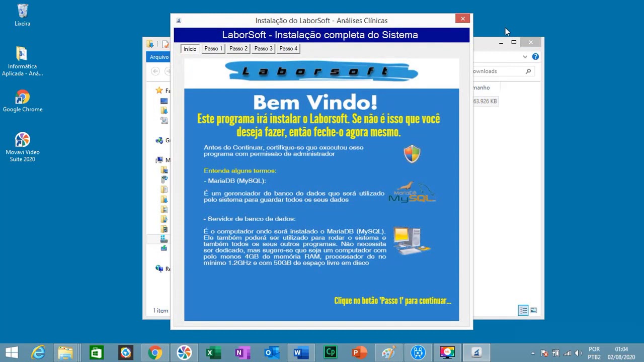Open Paint from the taskbar
This screenshot has width=644, height=362.
tap(388, 352)
